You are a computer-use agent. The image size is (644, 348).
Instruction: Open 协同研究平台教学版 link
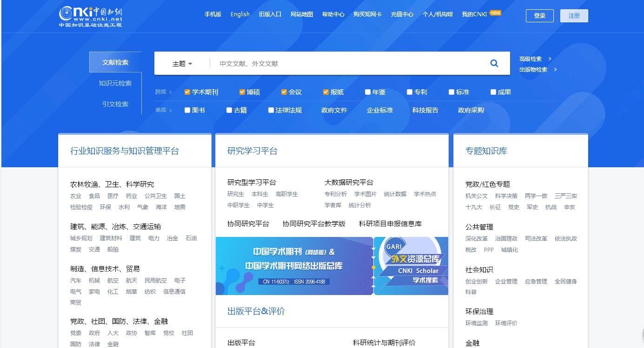314,223
